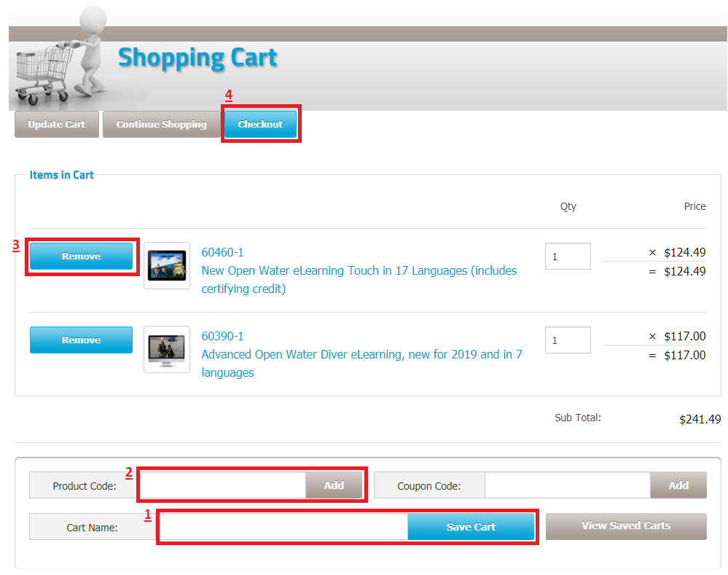Image resolution: width=728 pixels, height=575 pixels.
Task: Remove the Advanced Open Water Diver item
Action: 81,340
